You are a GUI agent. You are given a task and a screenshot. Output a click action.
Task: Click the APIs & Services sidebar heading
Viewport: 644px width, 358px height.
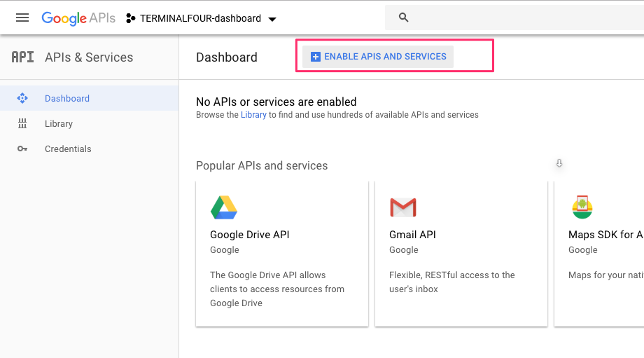(89, 57)
